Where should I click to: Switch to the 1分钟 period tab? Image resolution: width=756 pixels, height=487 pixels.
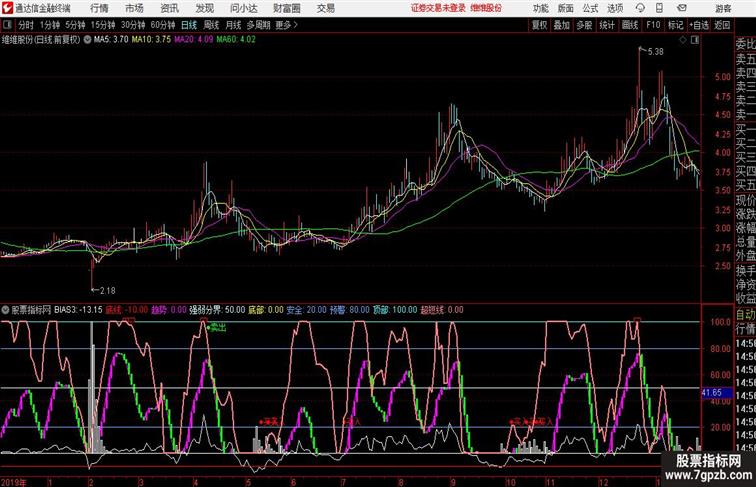click(50, 25)
